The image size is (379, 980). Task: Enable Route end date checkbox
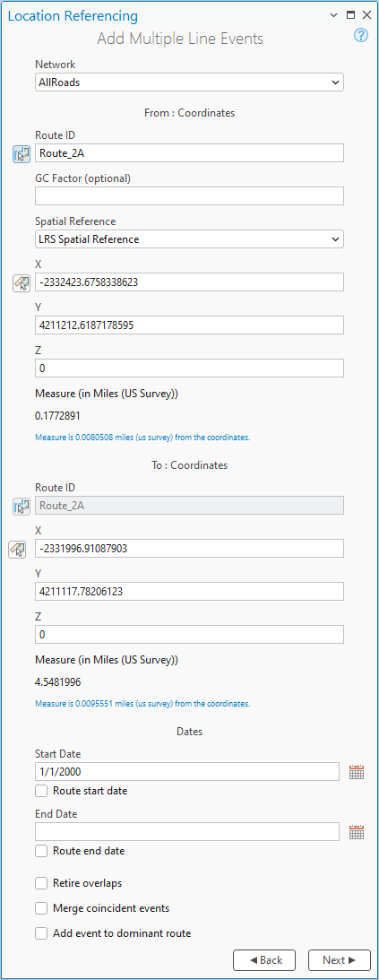click(x=41, y=851)
